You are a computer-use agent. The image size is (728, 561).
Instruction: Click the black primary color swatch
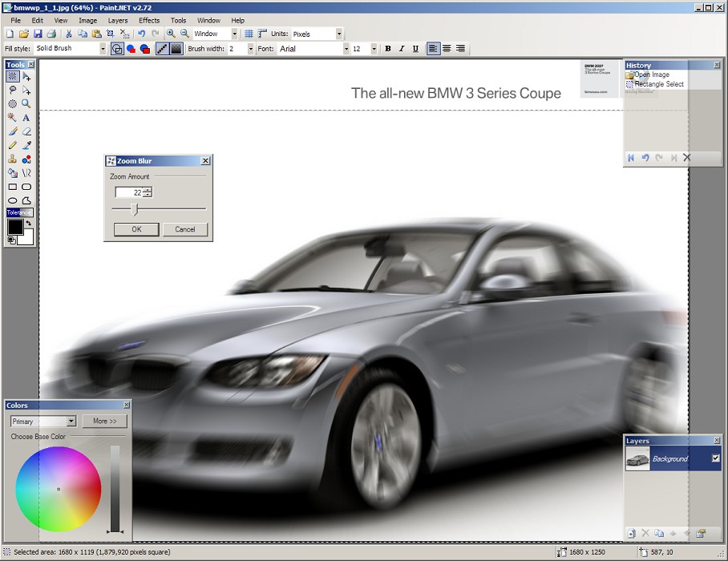click(x=15, y=228)
